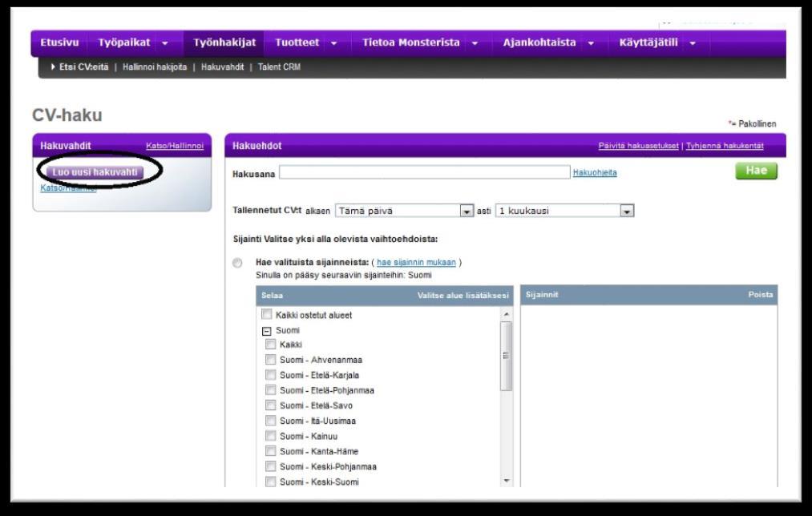Viewport: 812px width, 516px height.
Task: Click hae sijainnin mukaan link
Action: click(416, 262)
